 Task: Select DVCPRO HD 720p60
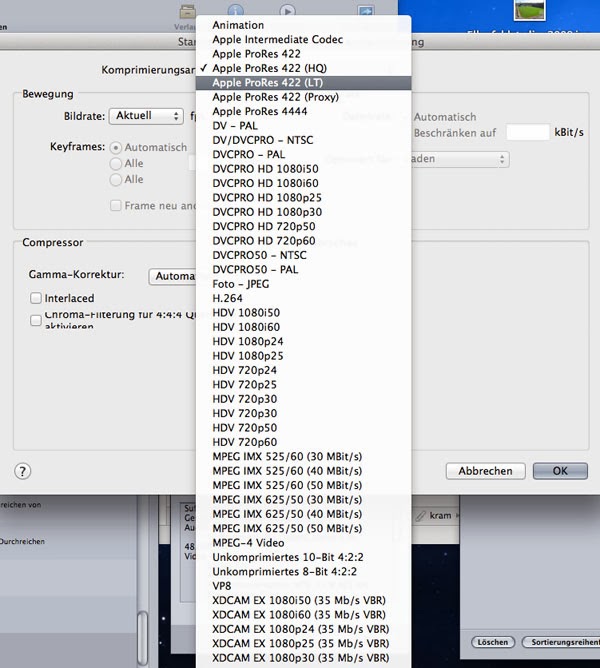[x=303, y=241]
